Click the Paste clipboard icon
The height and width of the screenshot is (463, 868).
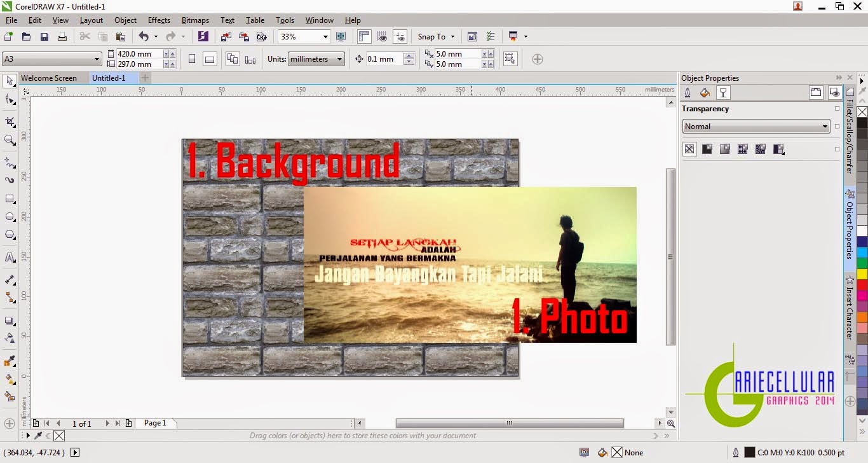(119, 37)
